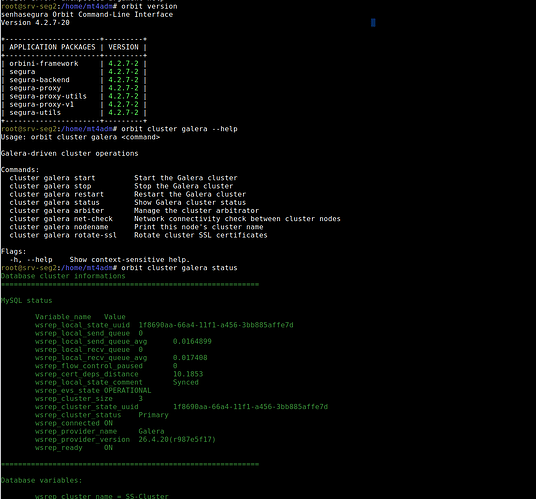Screen dimensions: 536x499
Task: Select 'cluster galera net-check' command entry
Action: [x=61, y=219]
